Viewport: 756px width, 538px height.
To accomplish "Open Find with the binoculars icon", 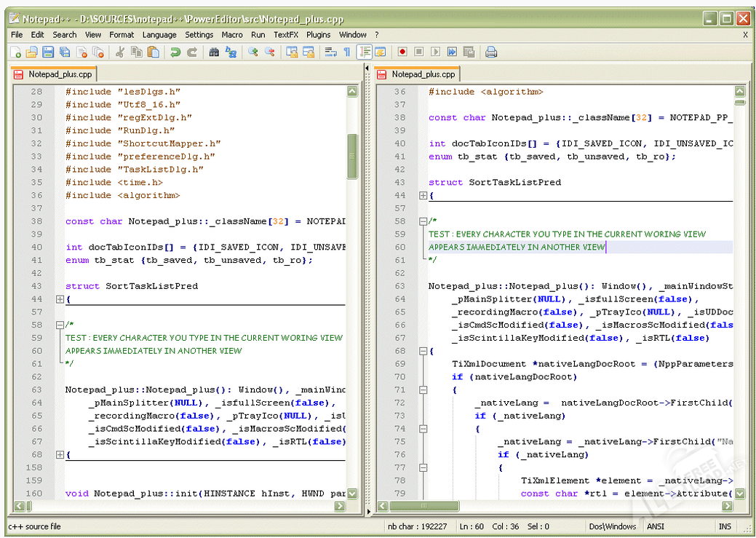I will (214, 52).
